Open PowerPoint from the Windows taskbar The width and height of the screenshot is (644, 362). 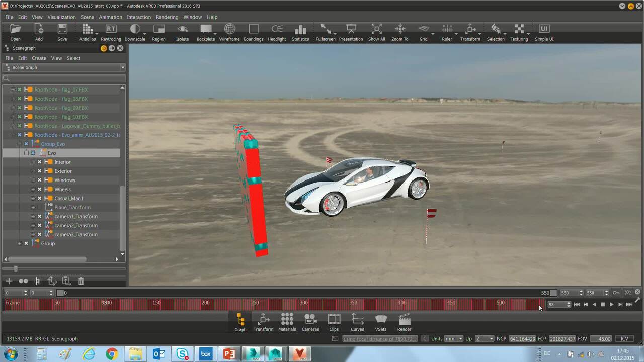click(229, 354)
